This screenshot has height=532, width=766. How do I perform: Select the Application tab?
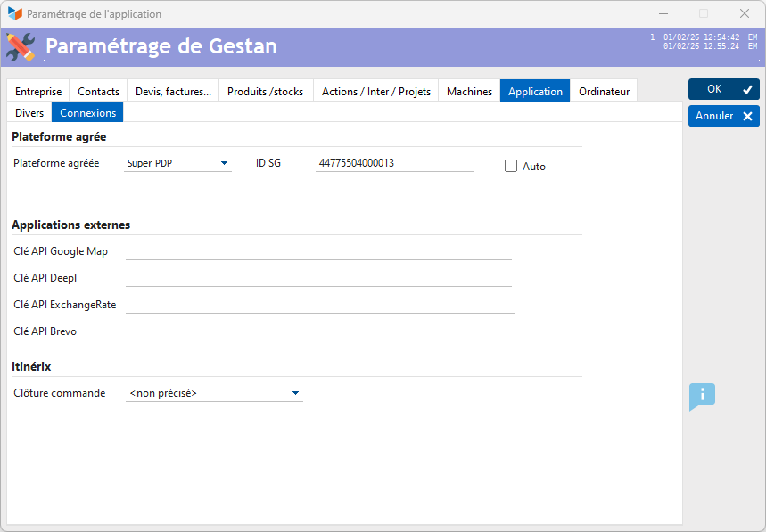tap(535, 91)
